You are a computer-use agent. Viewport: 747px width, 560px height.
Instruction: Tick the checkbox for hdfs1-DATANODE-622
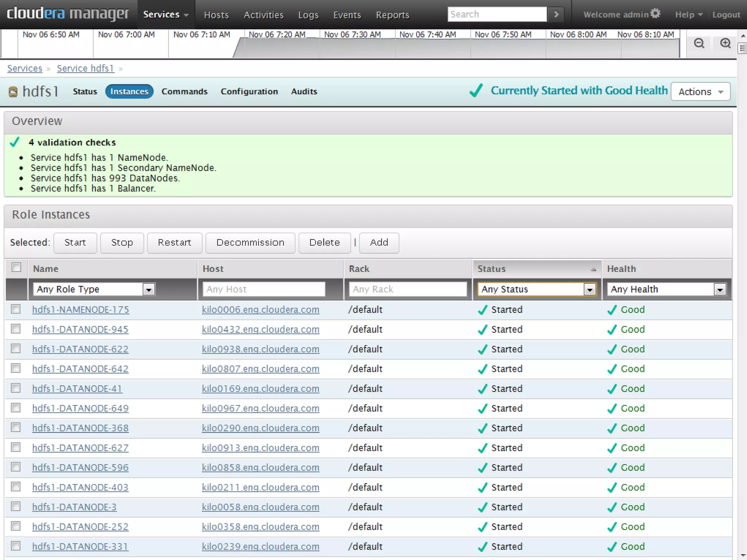pos(16,349)
